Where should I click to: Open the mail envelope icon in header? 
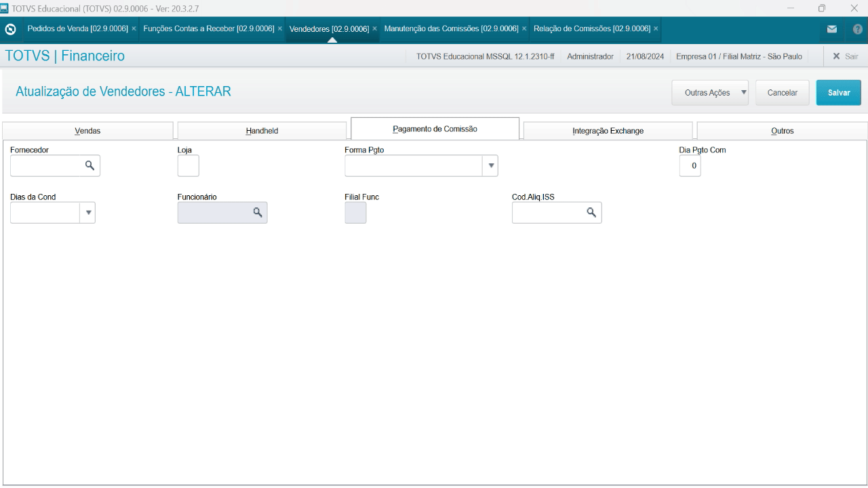coord(832,29)
